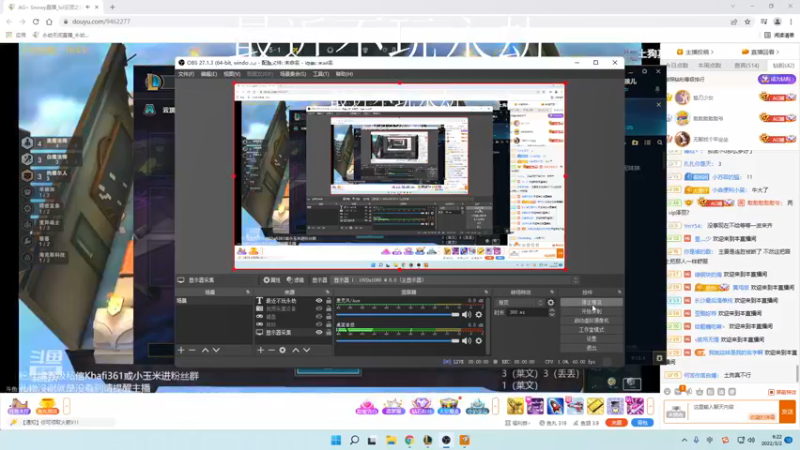The image size is (800, 450).
Task: Toggle the eye icon on the top text source
Action: [320, 301]
